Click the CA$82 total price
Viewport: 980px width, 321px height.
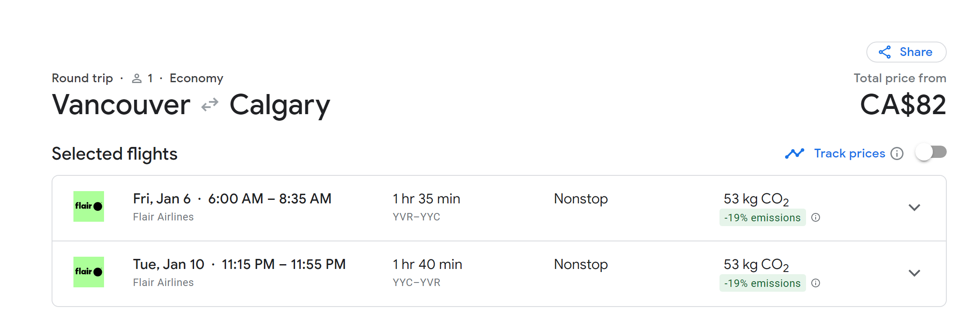tap(903, 105)
